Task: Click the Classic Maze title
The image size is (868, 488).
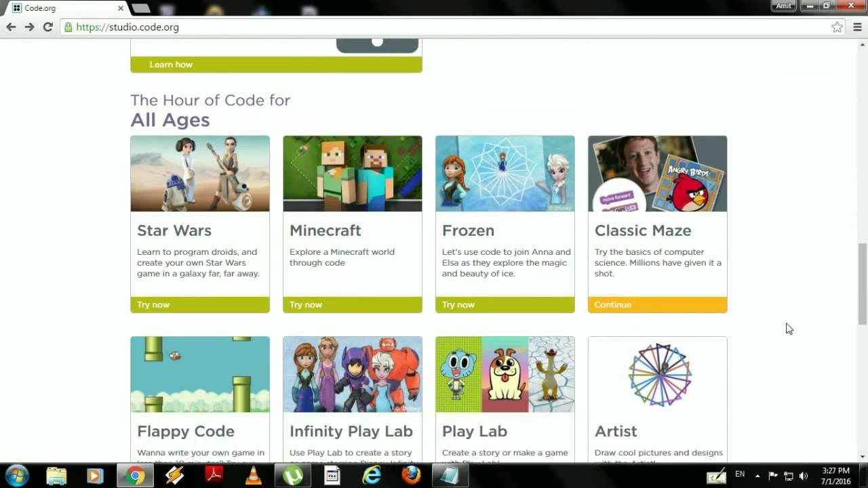Action: [643, 230]
